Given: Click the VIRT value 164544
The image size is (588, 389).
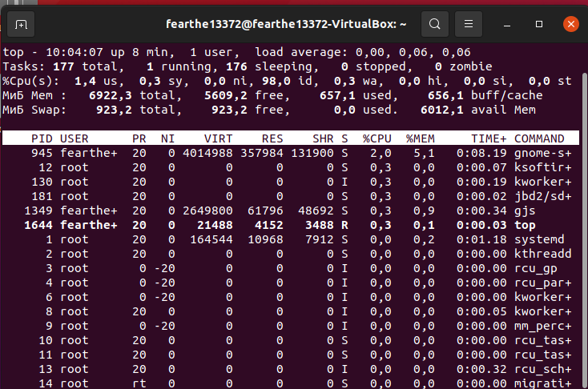Looking at the screenshot, I should tap(211, 239).
